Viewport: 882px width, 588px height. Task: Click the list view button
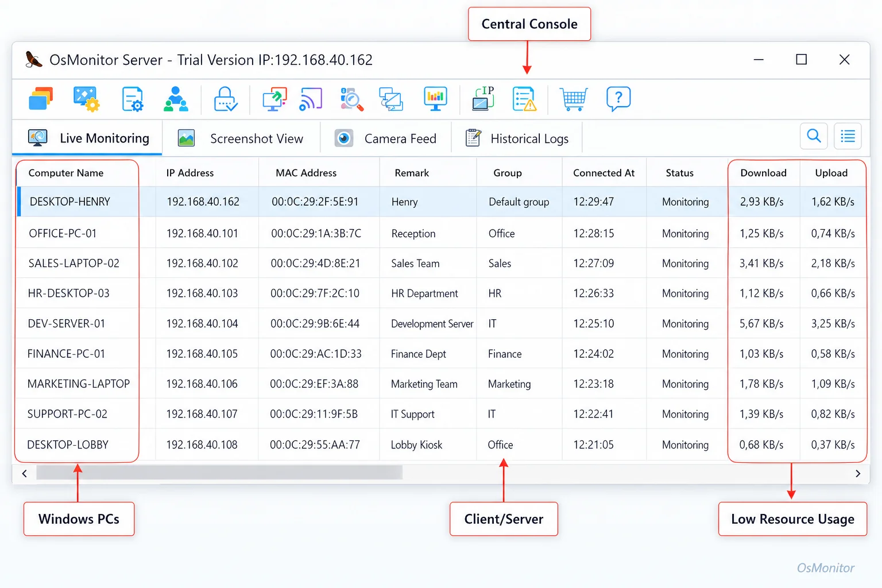tap(848, 136)
